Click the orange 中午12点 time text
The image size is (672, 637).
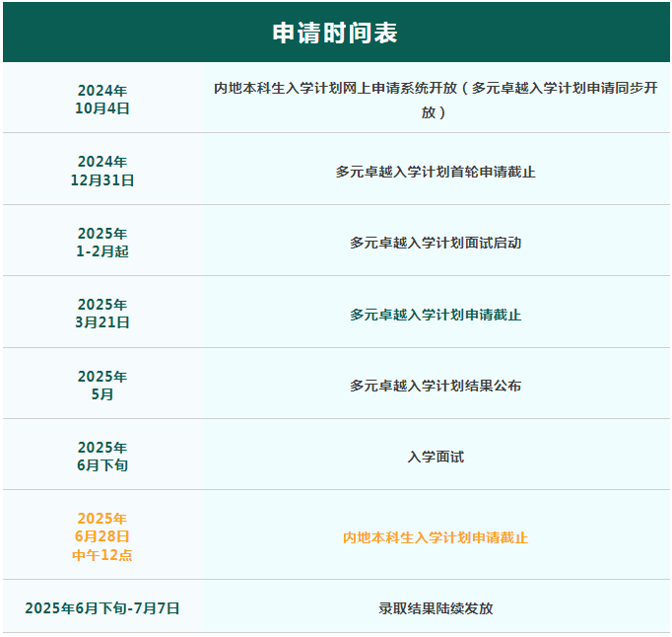pyautogui.click(x=102, y=555)
